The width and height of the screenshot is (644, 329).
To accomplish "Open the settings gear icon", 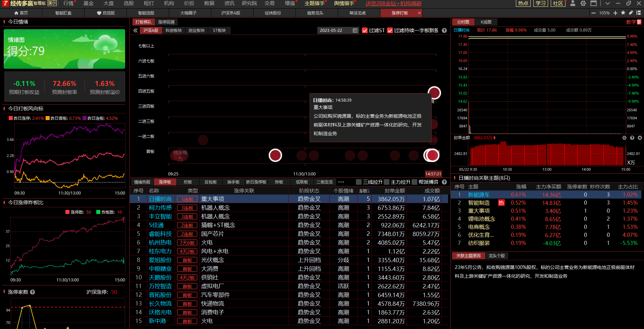I will [583, 3].
